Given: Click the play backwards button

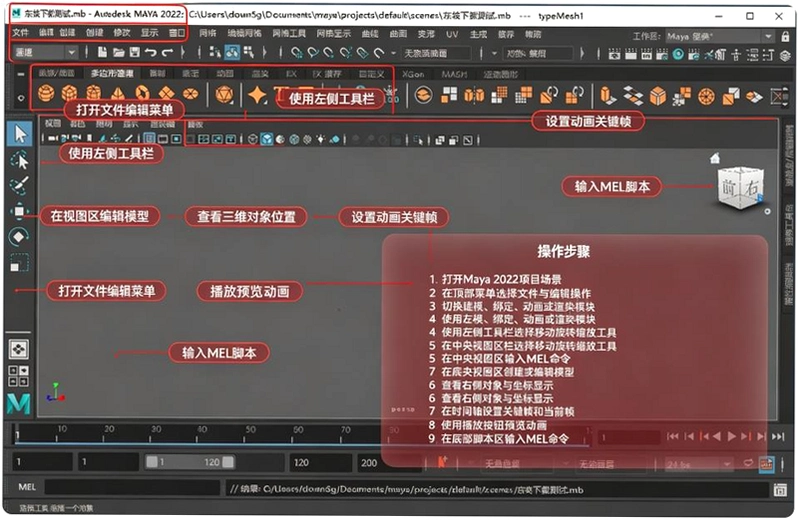Looking at the screenshot, I should pyautogui.click(x=717, y=436).
